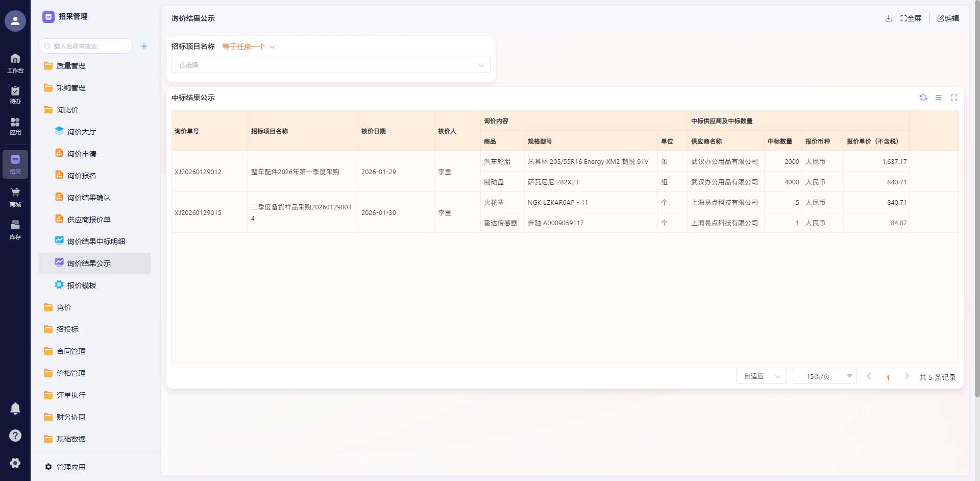980x481 pixels.
Task: Select 询价结果公示 menu item
Action: pyautogui.click(x=94, y=263)
